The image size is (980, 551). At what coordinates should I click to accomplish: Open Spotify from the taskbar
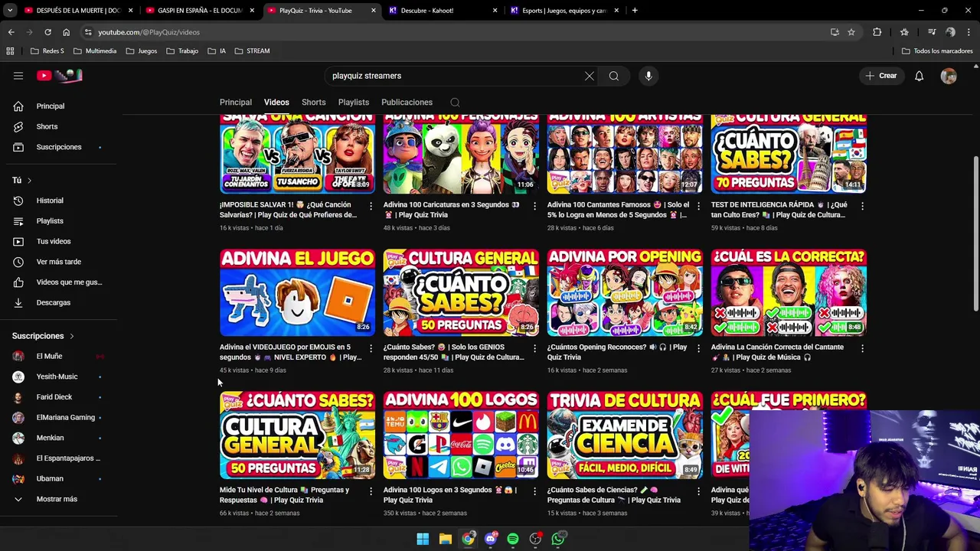pyautogui.click(x=513, y=539)
